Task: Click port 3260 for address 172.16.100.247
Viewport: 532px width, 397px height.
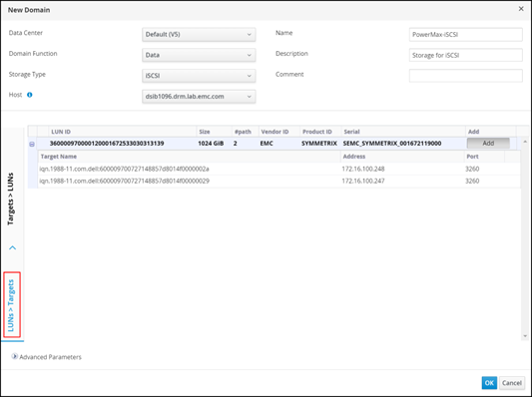Action: click(x=472, y=181)
